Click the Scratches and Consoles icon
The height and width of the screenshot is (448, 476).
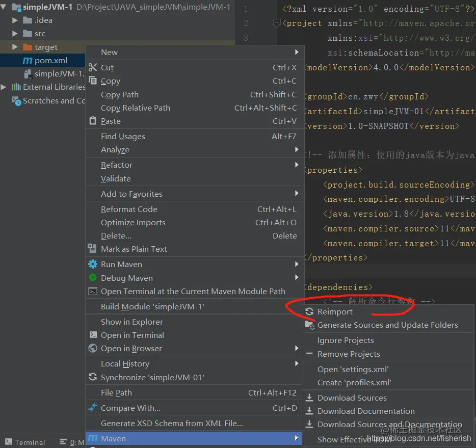16,101
